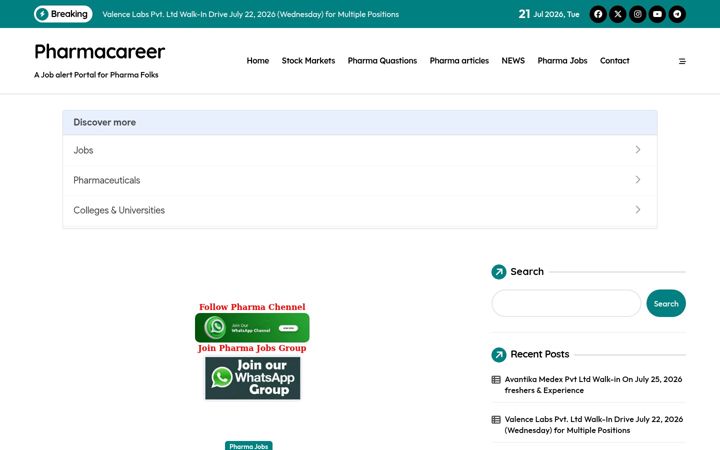
Task: Select Colleges & Universities text
Action: coord(119,210)
